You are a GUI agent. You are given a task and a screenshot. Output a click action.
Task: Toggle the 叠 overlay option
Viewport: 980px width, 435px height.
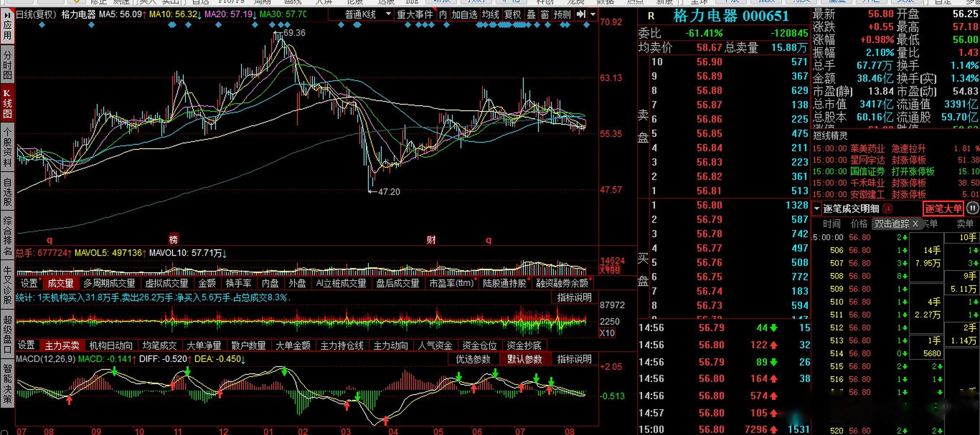point(531,15)
